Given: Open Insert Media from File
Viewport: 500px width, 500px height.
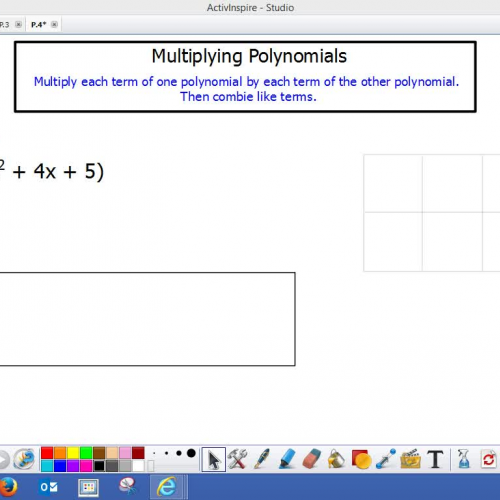Looking at the screenshot, I should pos(410,459).
